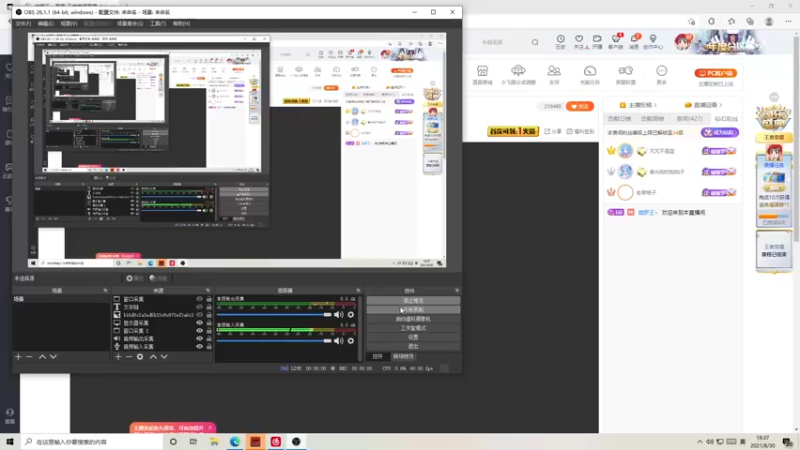The width and height of the screenshot is (800, 450).
Task: Click the 音频输出采集 volume slider
Action: [274, 315]
